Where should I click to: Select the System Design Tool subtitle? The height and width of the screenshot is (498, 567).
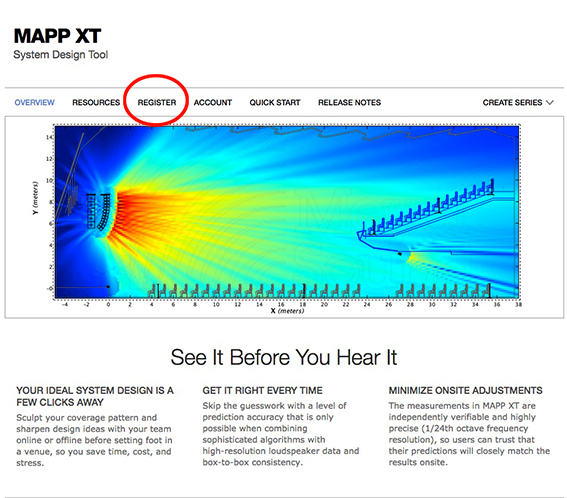[60, 55]
